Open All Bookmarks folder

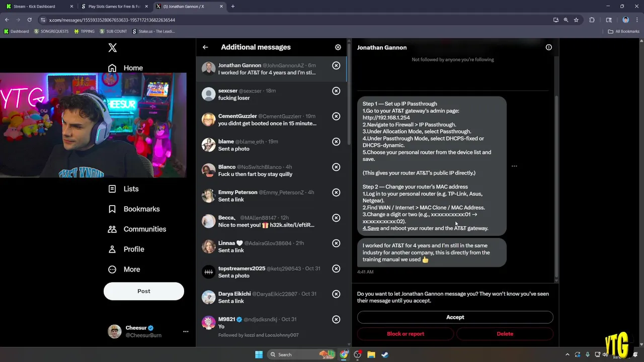coord(624,31)
